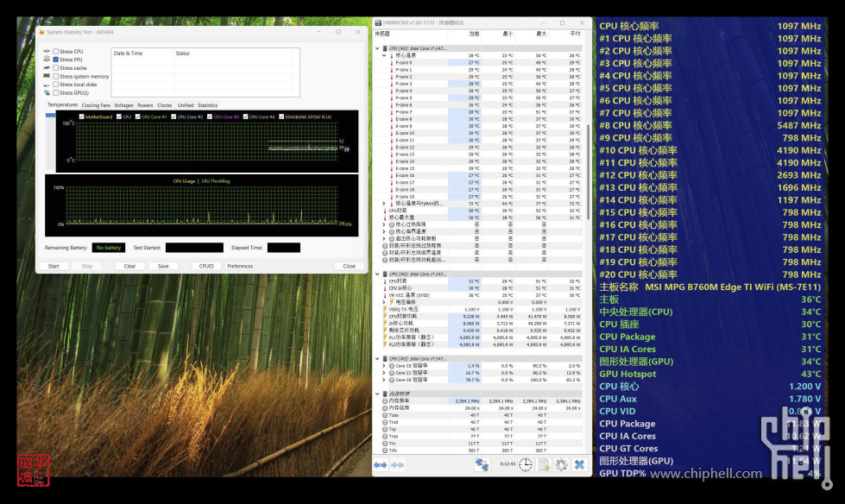Click the Save button
The image size is (845, 504).
(x=163, y=267)
